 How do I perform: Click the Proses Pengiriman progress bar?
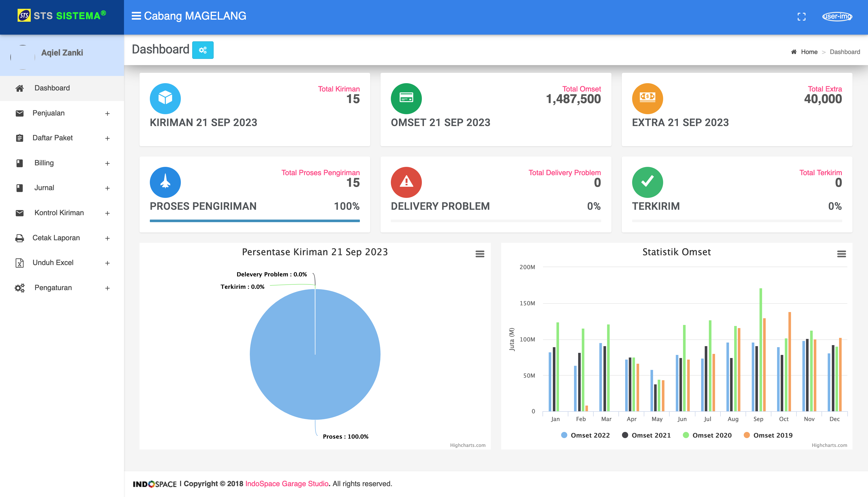tap(255, 221)
